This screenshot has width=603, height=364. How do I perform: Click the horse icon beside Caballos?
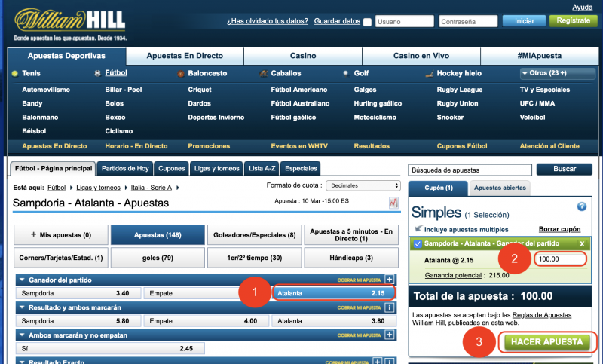[x=264, y=73]
